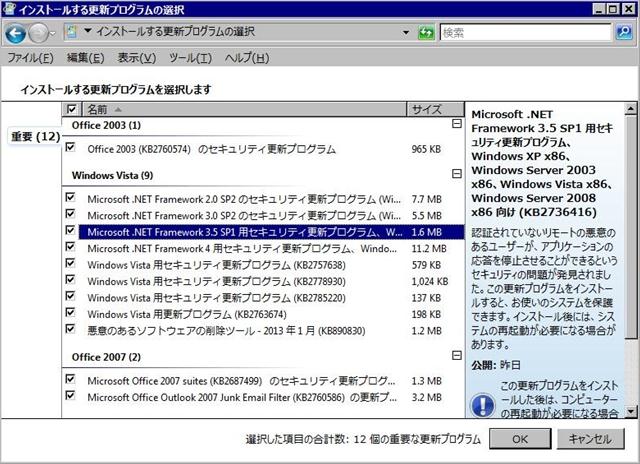Open breadcrumb arrow before path text

point(87,31)
